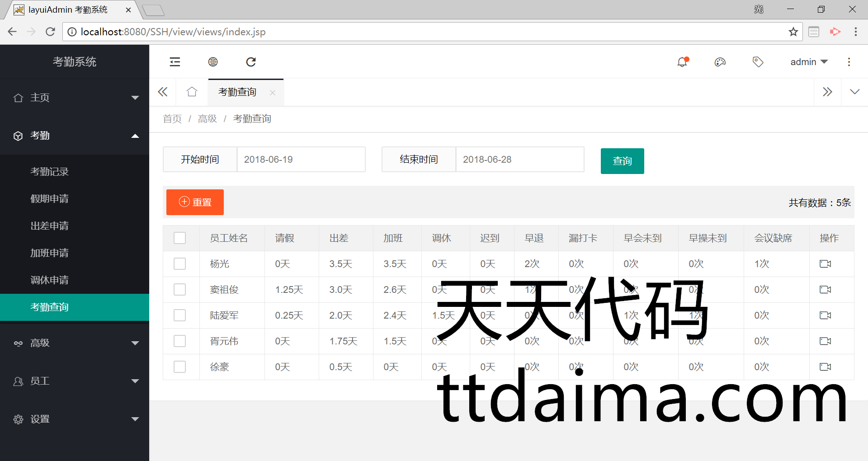The height and width of the screenshot is (461, 868).
Task: Tick the checkbox for employee 杨光
Action: click(180, 263)
